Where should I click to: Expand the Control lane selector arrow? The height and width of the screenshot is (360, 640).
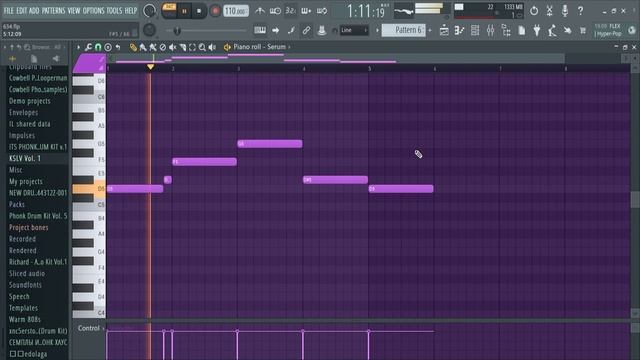pyautogui.click(x=103, y=328)
